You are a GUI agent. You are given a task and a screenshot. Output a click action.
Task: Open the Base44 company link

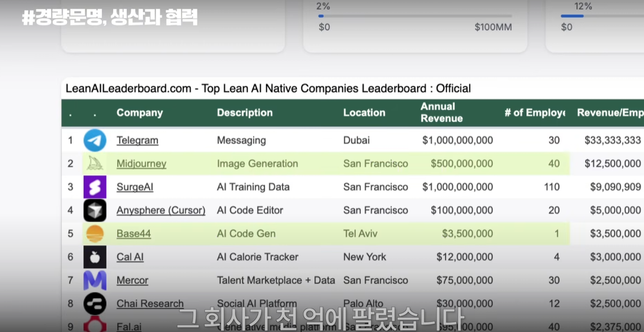(x=134, y=233)
